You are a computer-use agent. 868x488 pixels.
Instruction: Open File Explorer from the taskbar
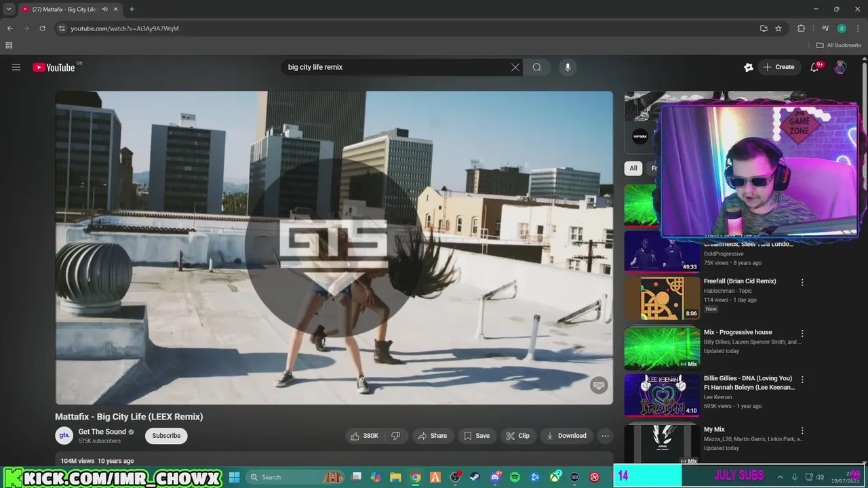point(395,477)
